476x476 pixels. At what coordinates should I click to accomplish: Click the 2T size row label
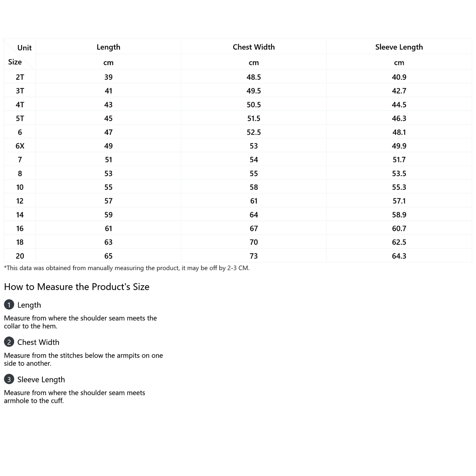coord(20,77)
